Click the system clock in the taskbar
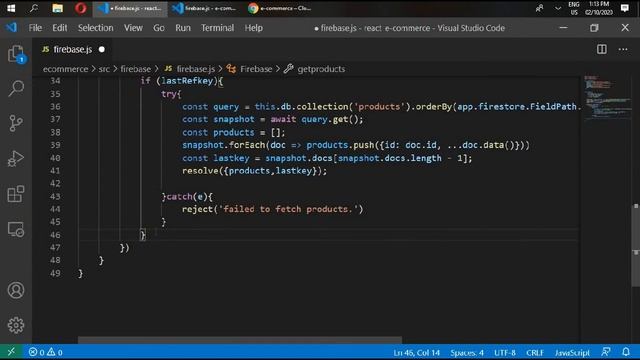The image size is (640, 360). pos(599,8)
